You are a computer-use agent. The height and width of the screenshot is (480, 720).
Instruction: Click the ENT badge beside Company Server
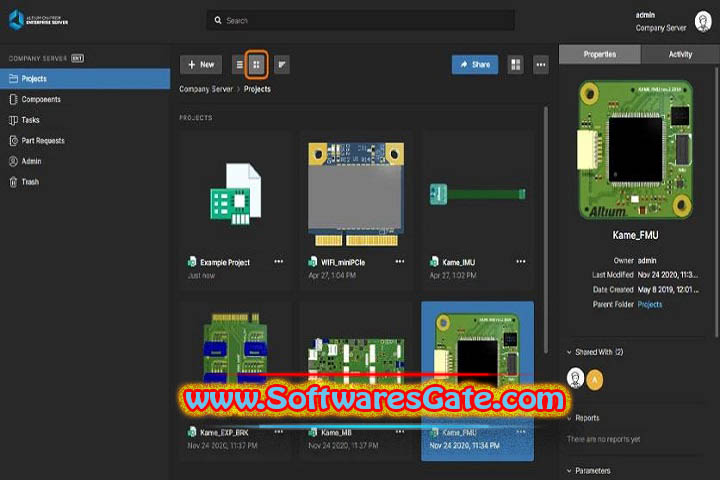tap(78, 58)
